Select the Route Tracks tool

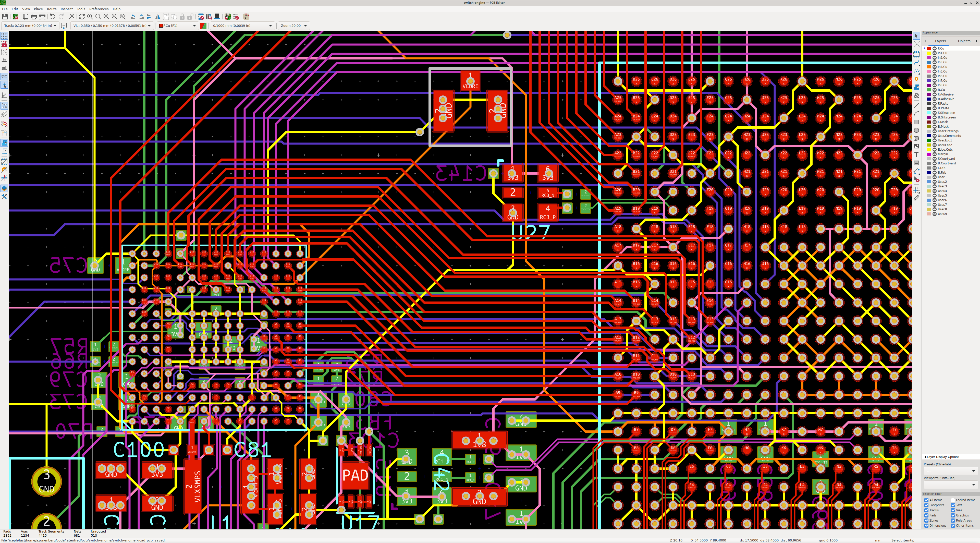click(916, 62)
